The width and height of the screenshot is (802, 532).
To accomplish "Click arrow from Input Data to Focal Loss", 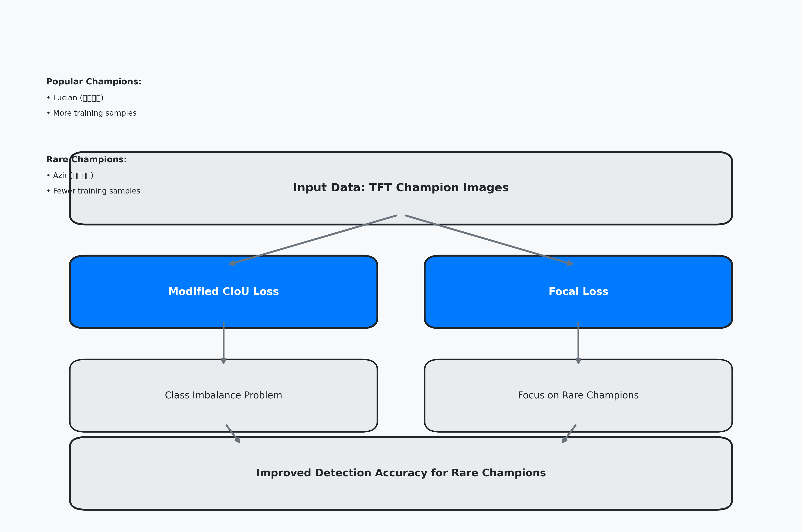I will coord(489,240).
